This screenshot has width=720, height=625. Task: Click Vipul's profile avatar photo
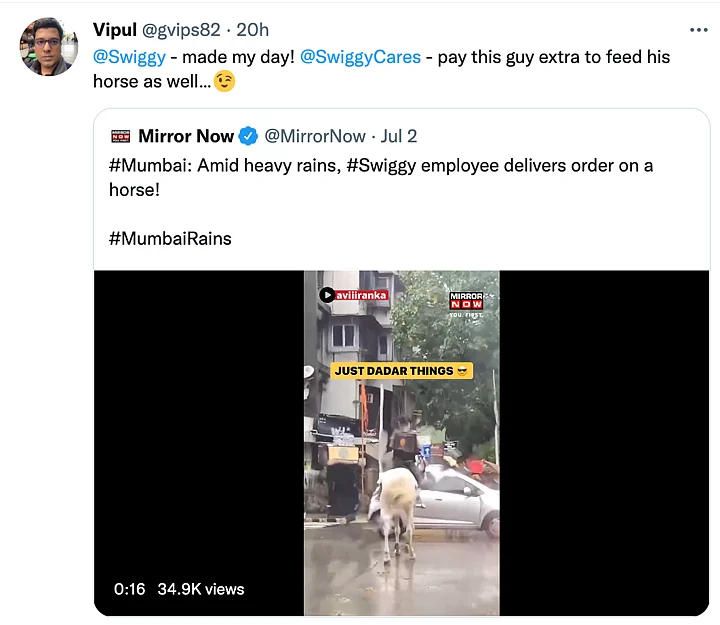click(49, 47)
